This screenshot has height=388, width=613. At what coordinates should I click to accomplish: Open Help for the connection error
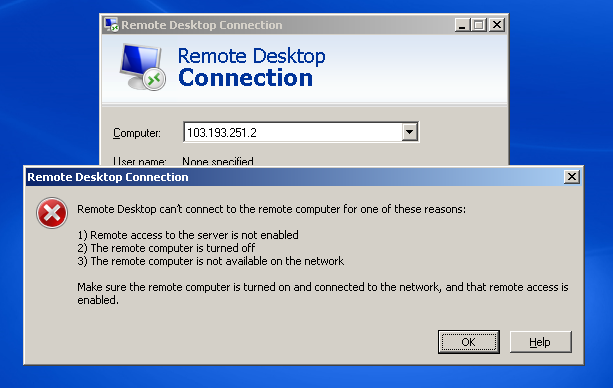click(x=540, y=342)
